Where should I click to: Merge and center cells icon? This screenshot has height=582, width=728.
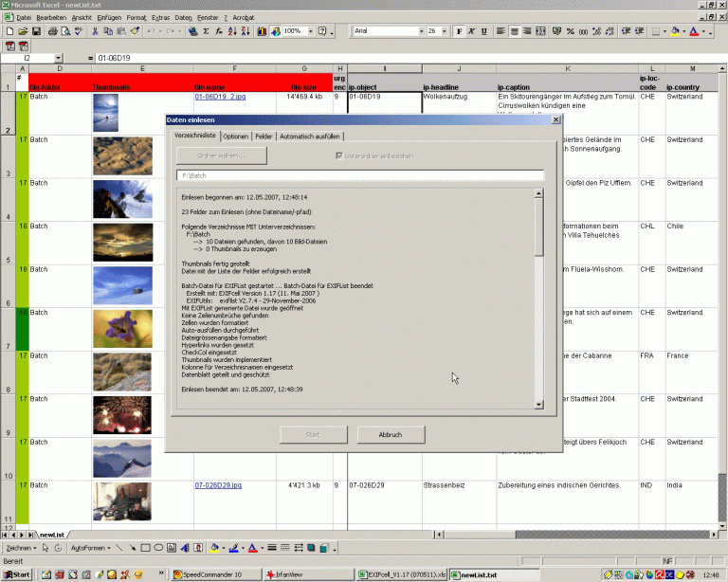pyautogui.click(x=540, y=31)
